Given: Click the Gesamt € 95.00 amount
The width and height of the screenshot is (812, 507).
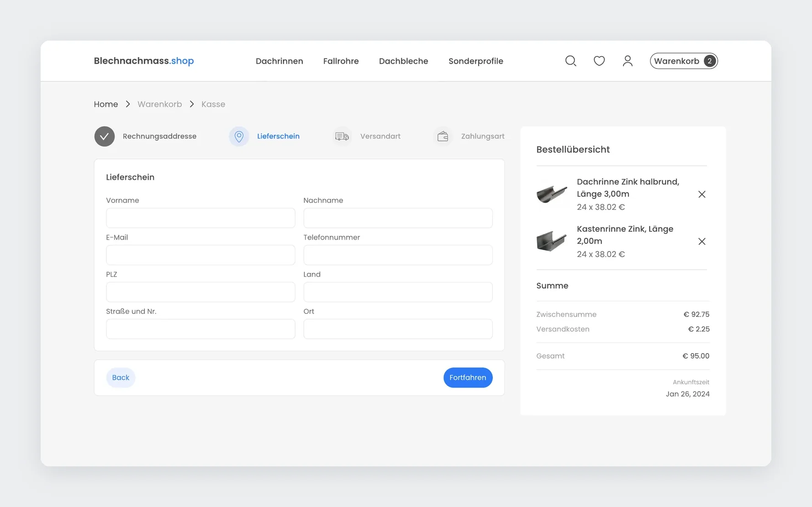Looking at the screenshot, I should [696, 356].
